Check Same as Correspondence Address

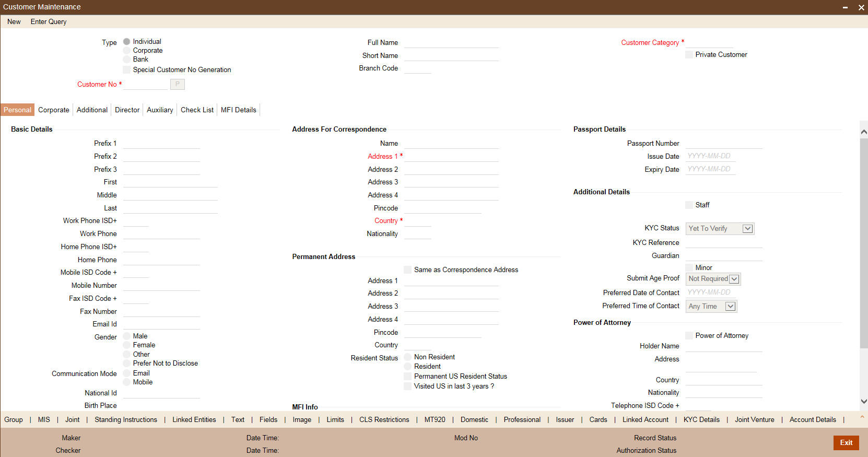(x=407, y=269)
